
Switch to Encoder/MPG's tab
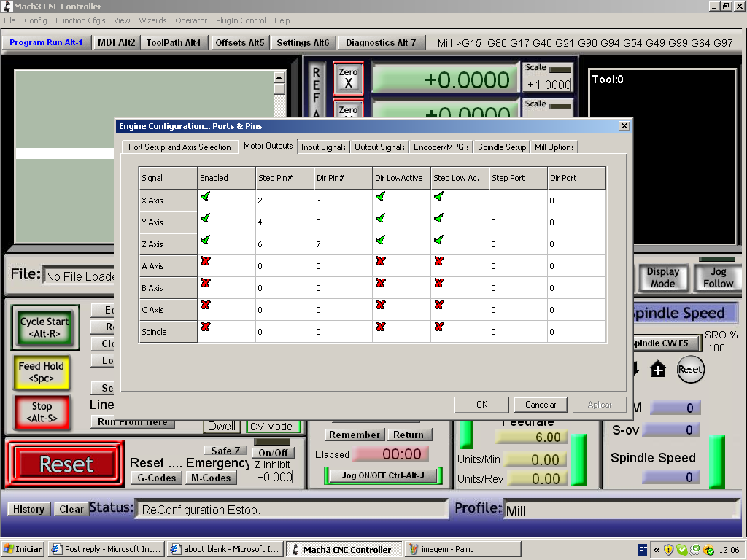click(441, 147)
